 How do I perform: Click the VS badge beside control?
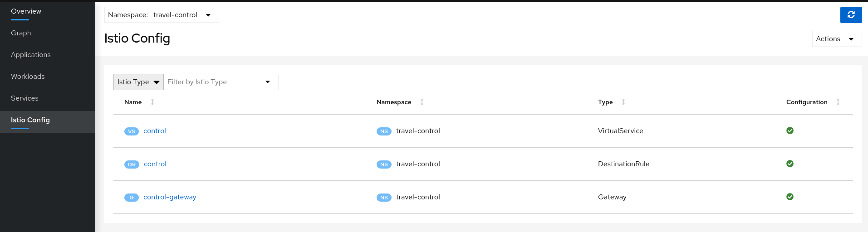coord(132,131)
